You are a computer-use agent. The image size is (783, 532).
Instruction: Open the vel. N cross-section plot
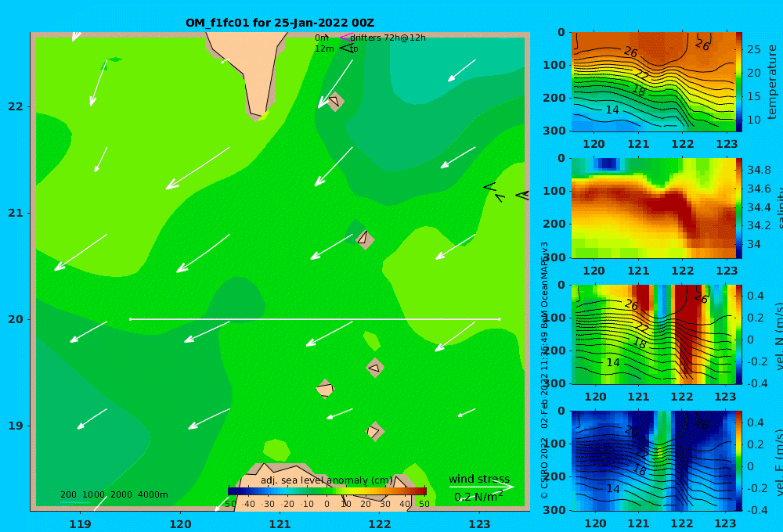click(653, 334)
